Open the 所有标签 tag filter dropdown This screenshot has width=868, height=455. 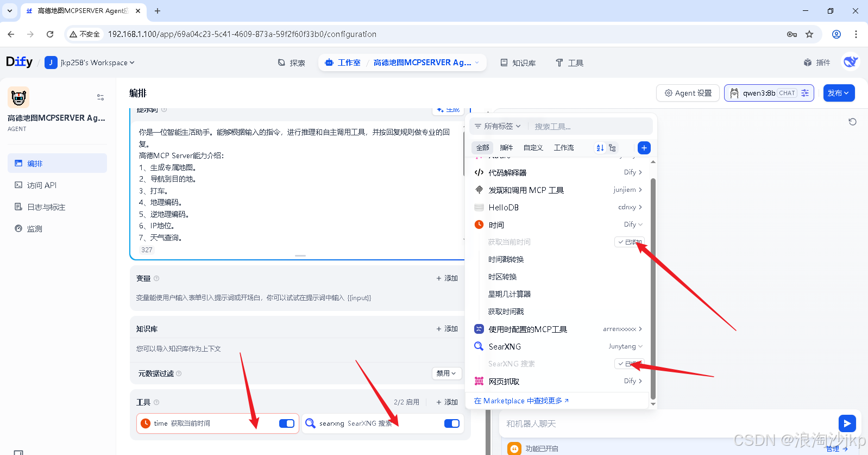(497, 126)
